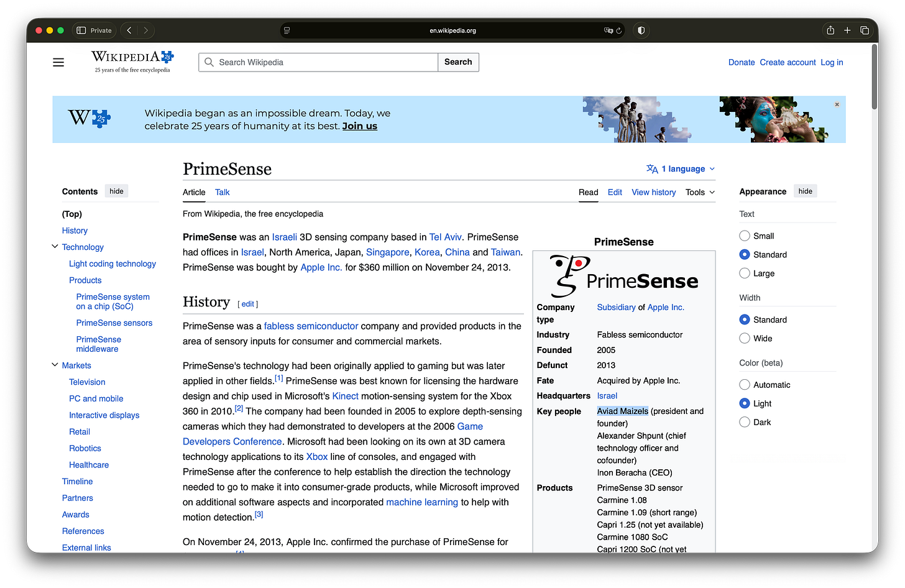Collapse the Markets section in contents
Image resolution: width=905 pixels, height=588 pixels.
click(55, 365)
